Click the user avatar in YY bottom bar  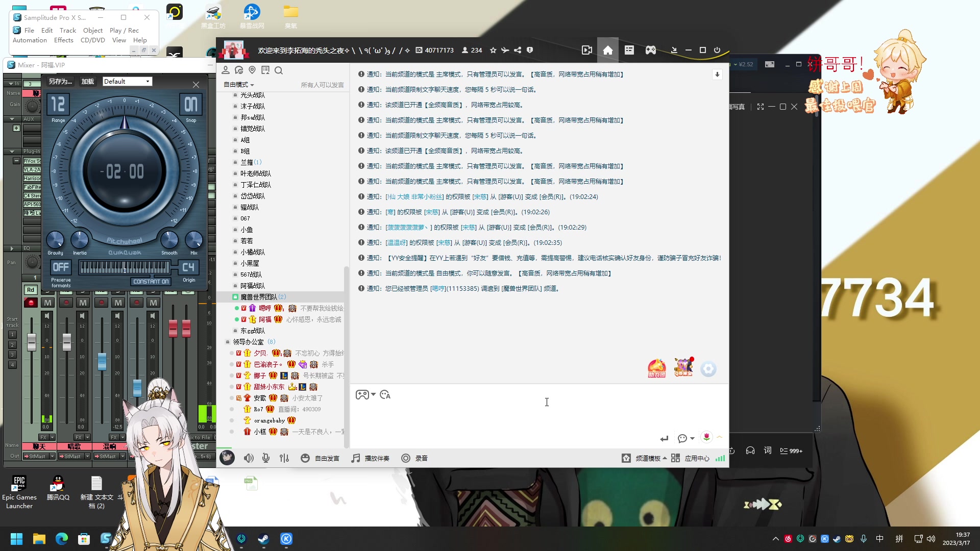point(227,458)
